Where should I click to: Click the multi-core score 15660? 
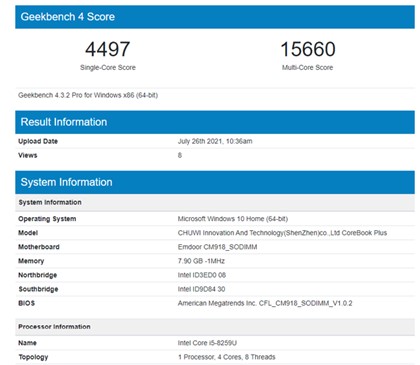308,49
